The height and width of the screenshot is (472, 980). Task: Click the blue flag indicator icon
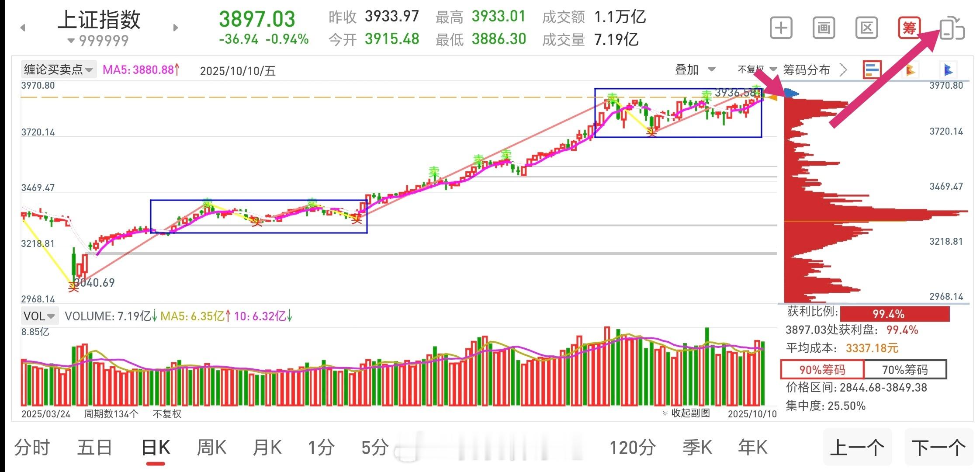coord(948,69)
